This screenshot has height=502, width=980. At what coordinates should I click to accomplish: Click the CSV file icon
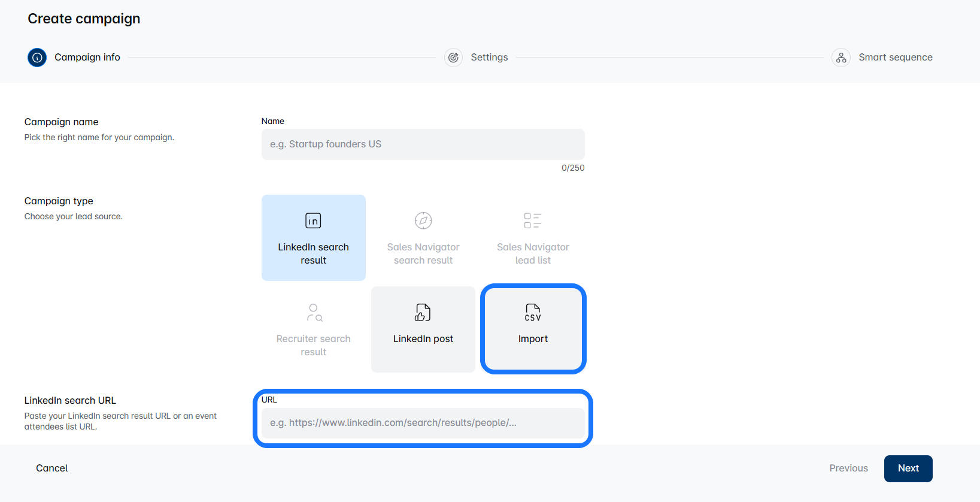[x=533, y=312]
